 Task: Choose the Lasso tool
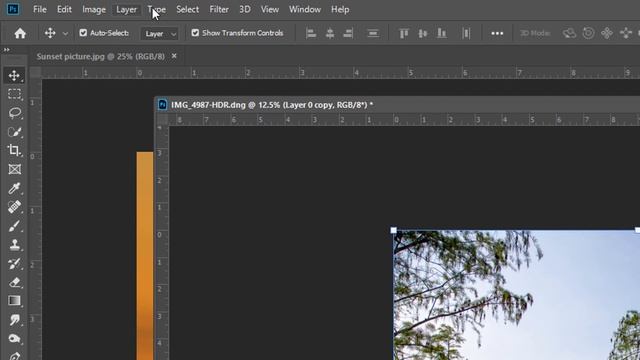(x=14, y=113)
